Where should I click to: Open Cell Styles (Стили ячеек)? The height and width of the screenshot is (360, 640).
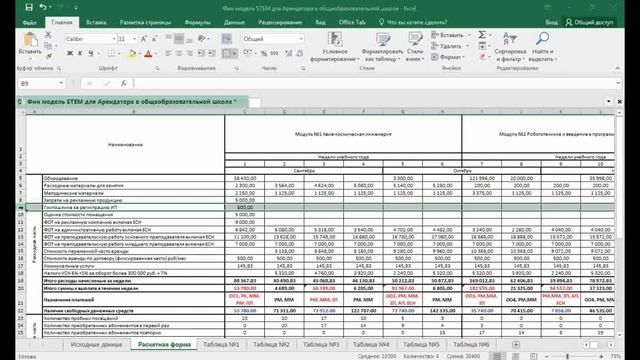[x=415, y=47]
